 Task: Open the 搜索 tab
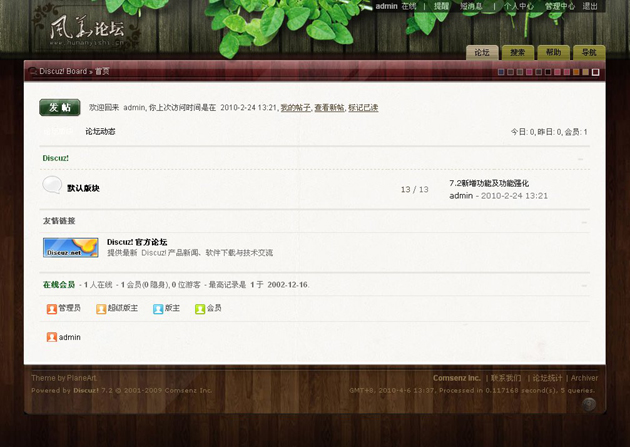[517, 52]
